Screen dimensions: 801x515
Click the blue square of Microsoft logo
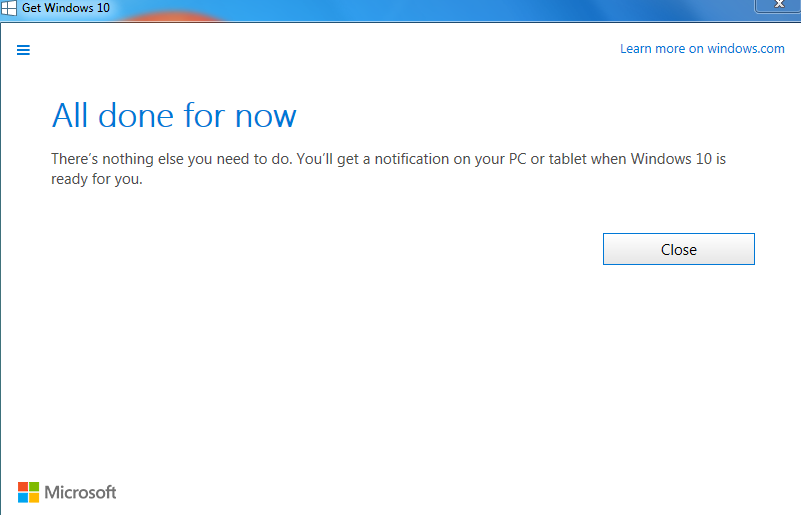[x=23, y=498]
